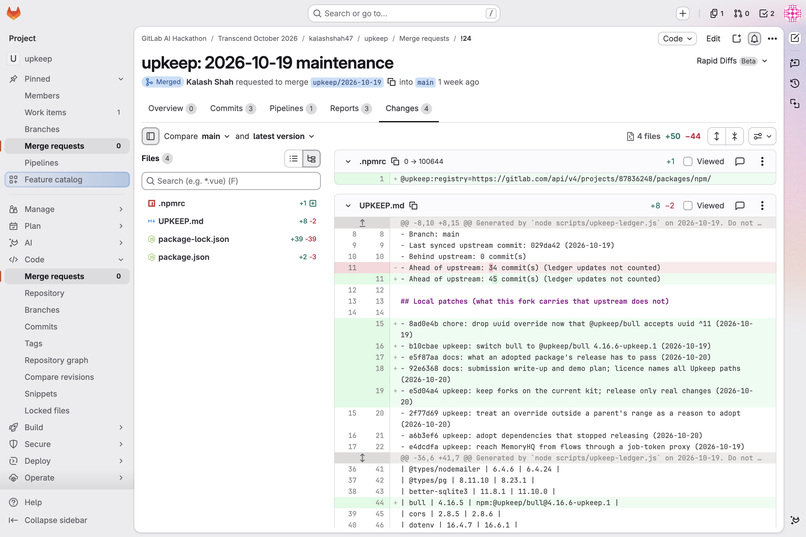
Task: Focus the file search field
Action: (x=231, y=181)
